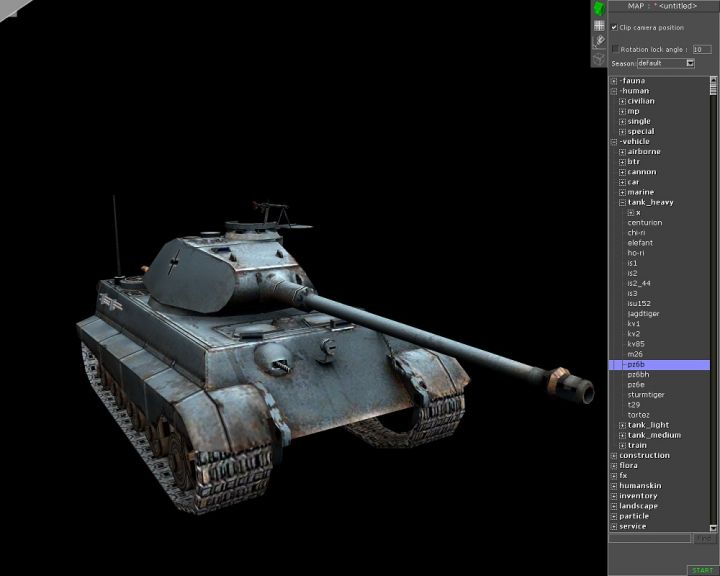The width and height of the screenshot is (720, 576).
Task: Click the Find button
Action: [705, 539]
